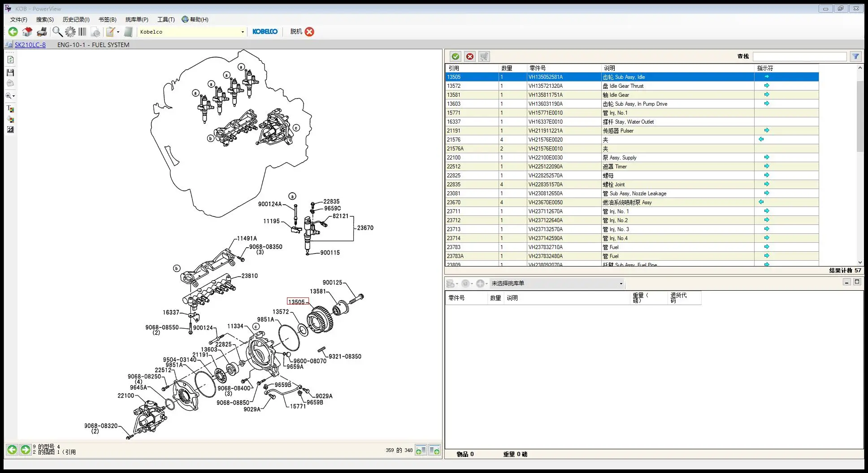Screen dimensions: 868x473
Task: Click the model icon beside SK210LC-8
Action: pos(9,45)
